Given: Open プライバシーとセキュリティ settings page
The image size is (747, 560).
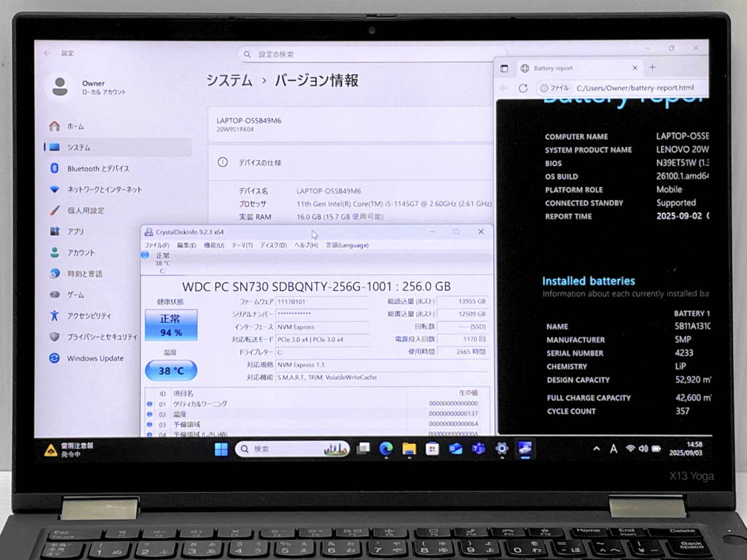Looking at the screenshot, I should (x=93, y=337).
